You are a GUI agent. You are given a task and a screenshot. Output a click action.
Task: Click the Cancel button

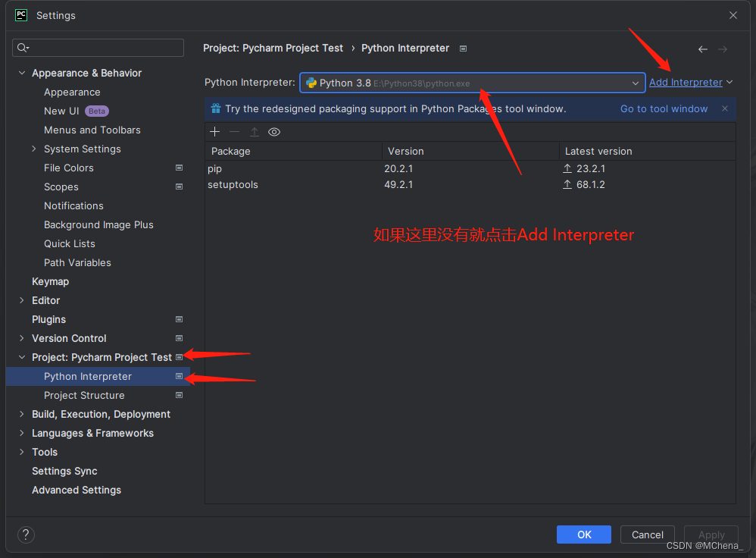(648, 534)
